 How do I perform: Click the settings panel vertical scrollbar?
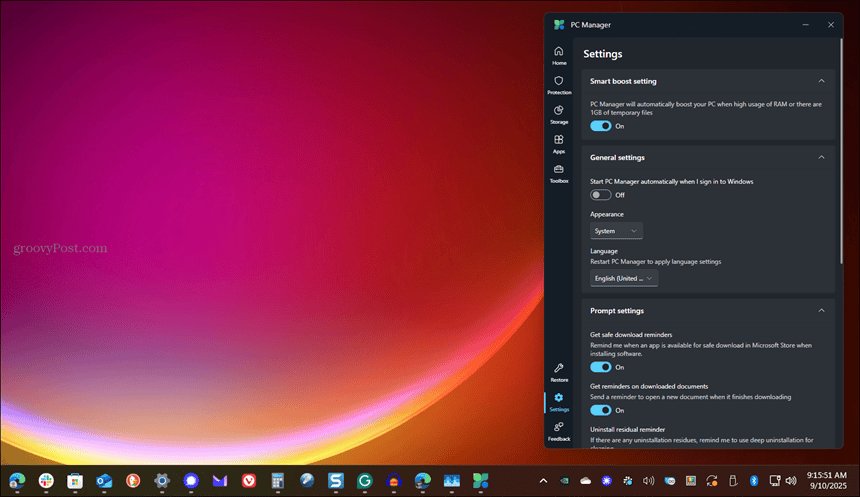coord(841,151)
